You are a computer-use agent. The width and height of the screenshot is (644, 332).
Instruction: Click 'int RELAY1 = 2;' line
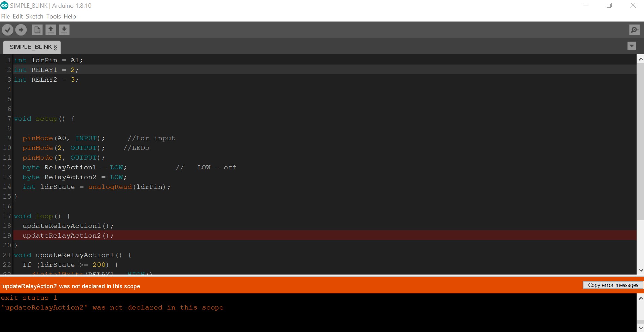coord(46,70)
